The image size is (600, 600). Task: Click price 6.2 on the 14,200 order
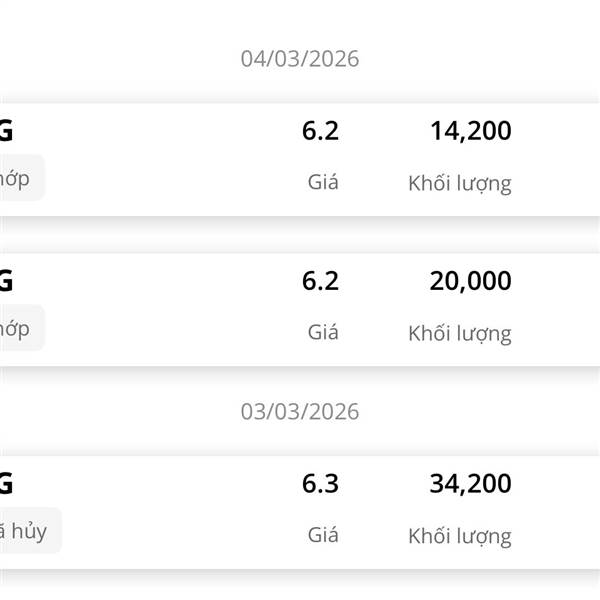[x=320, y=131]
